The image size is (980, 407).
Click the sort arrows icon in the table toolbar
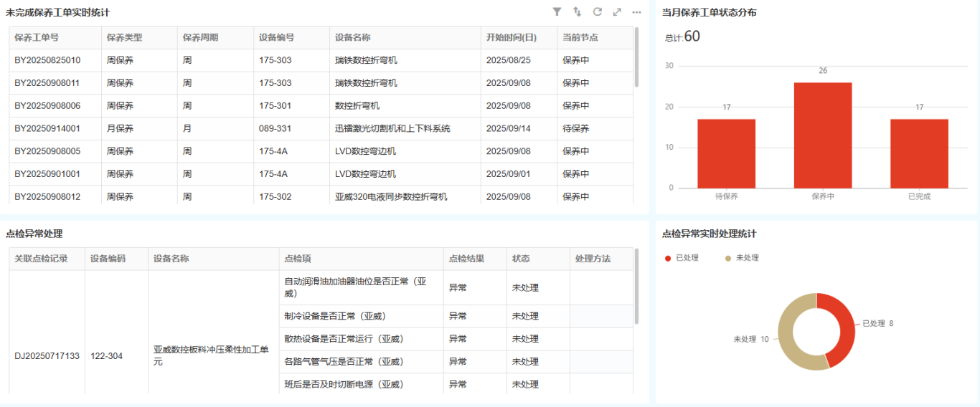(577, 12)
